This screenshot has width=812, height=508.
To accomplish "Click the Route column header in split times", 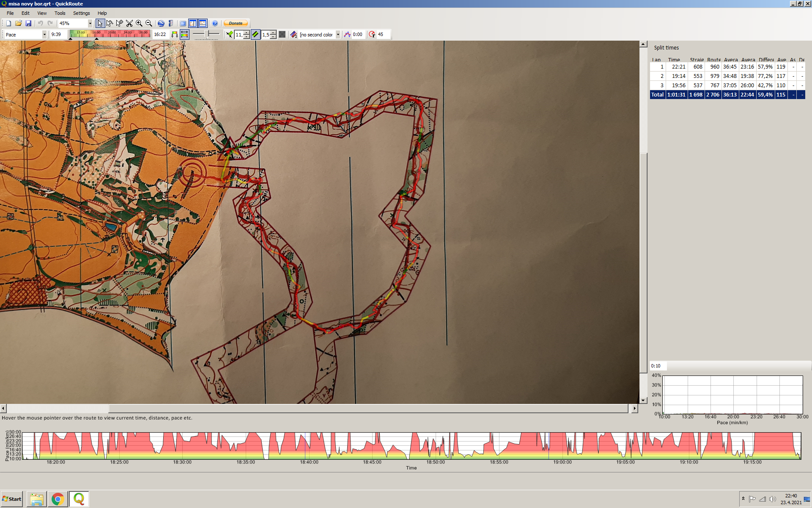I will click(x=713, y=60).
